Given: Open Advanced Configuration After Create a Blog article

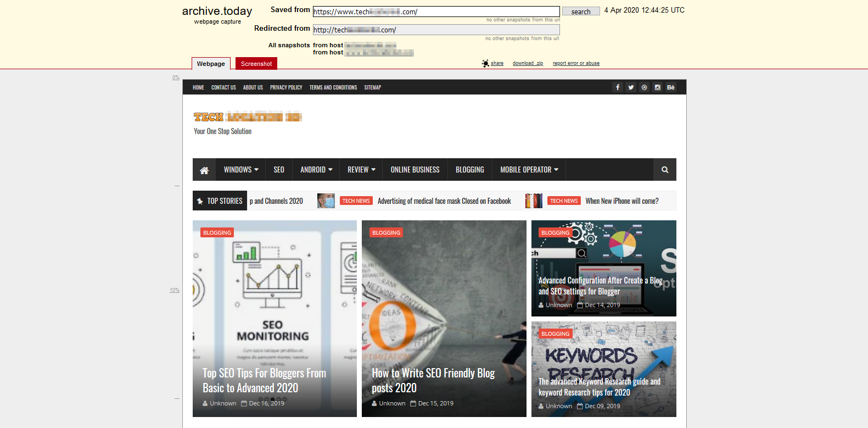Looking at the screenshot, I should point(600,286).
